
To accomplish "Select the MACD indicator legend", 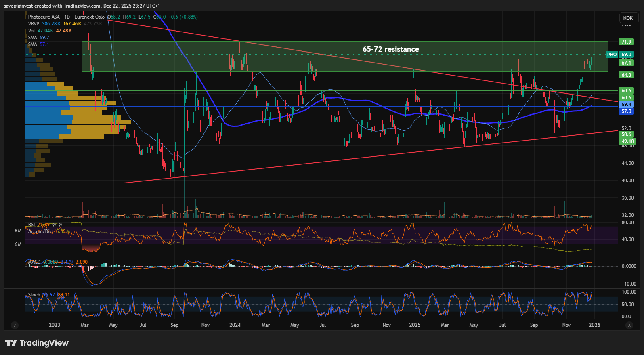I will point(34,262).
